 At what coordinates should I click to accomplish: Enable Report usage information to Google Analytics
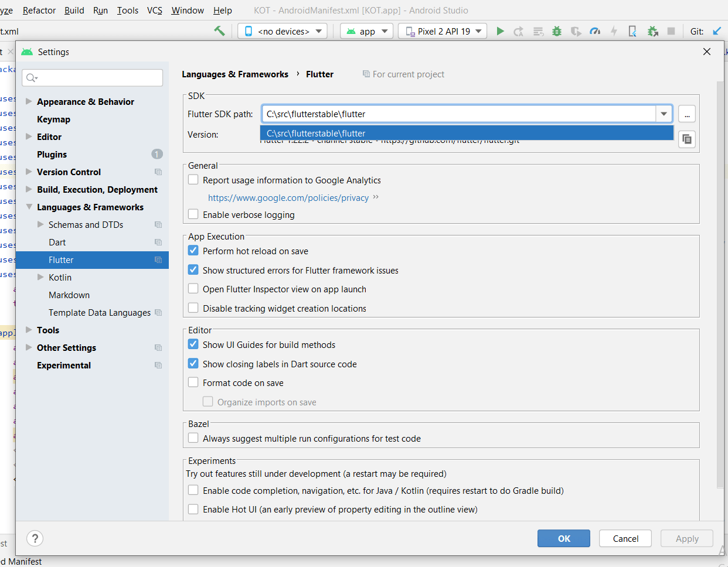(193, 180)
